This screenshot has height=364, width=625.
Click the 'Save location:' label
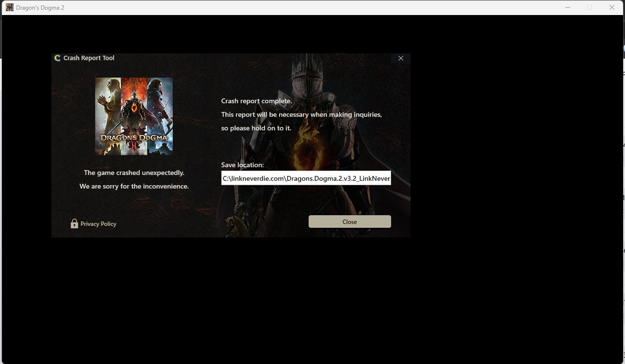pos(243,165)
